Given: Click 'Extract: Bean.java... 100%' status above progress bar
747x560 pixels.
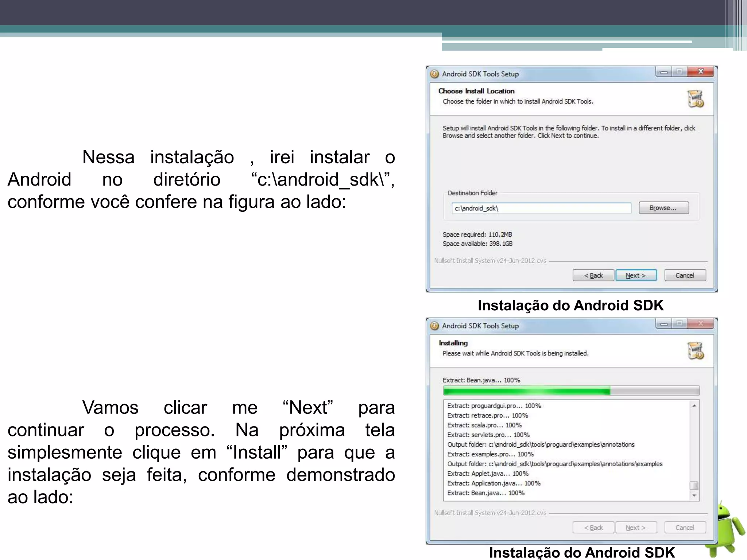Looking at the screenshot, I should click(x=481, y=380).
